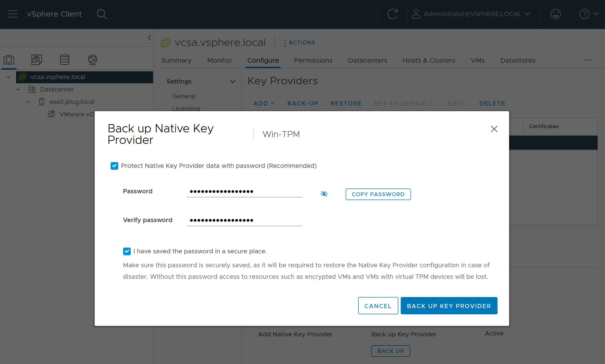605x364 pixels.
Task: Collapse the Settings section chevron
Action: point(232,81)
